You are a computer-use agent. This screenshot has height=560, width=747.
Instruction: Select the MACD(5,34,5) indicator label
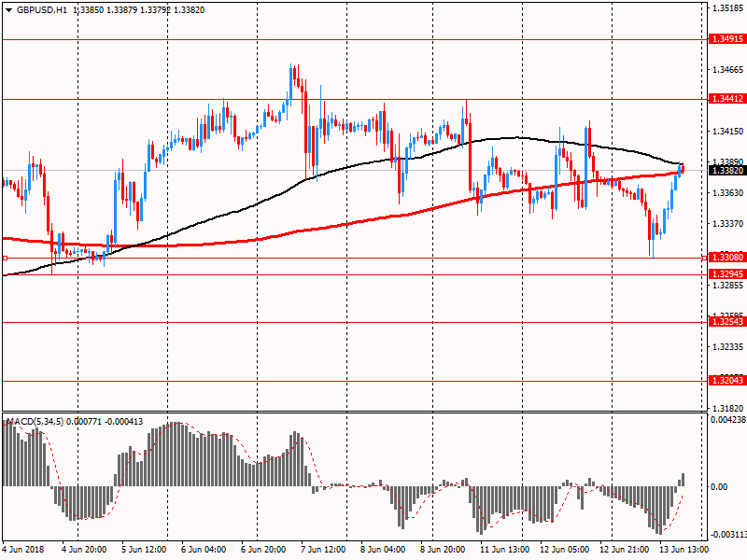pyautogui.click(x=35, y=422)
